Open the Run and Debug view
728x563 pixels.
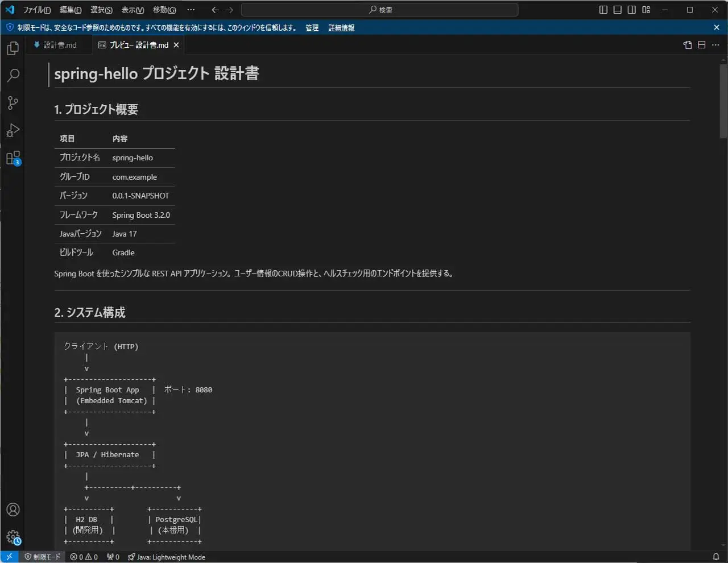13,130
